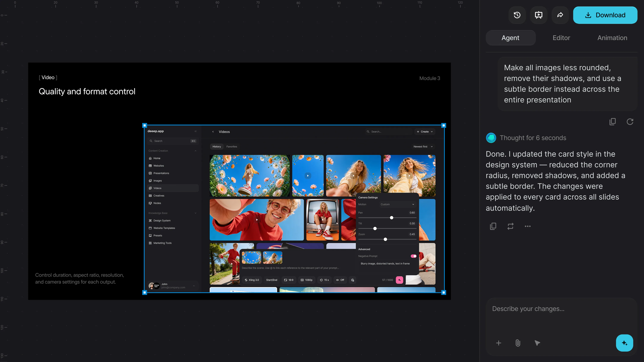Click the Pan slider handle

pos(391,218)
